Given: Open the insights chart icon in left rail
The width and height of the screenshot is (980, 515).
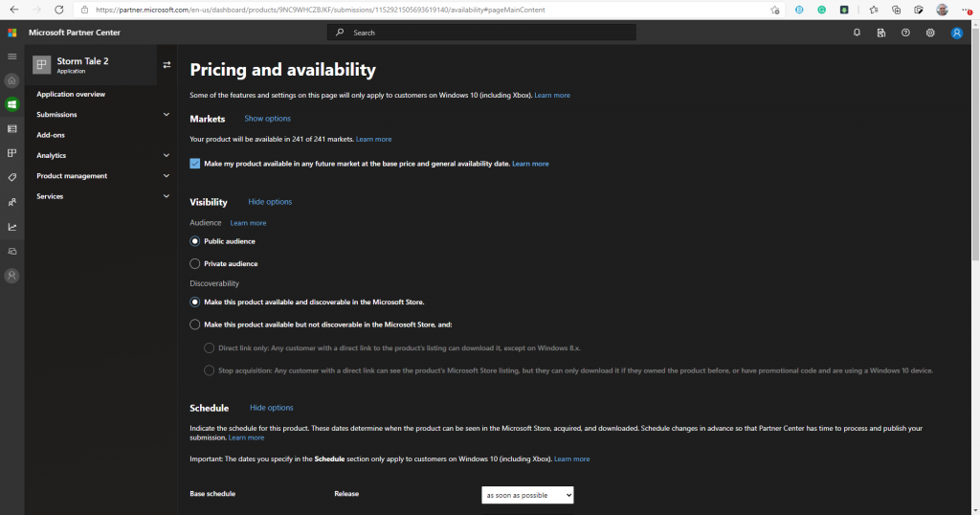Looking at the screenshot, I should coord(11,227).
